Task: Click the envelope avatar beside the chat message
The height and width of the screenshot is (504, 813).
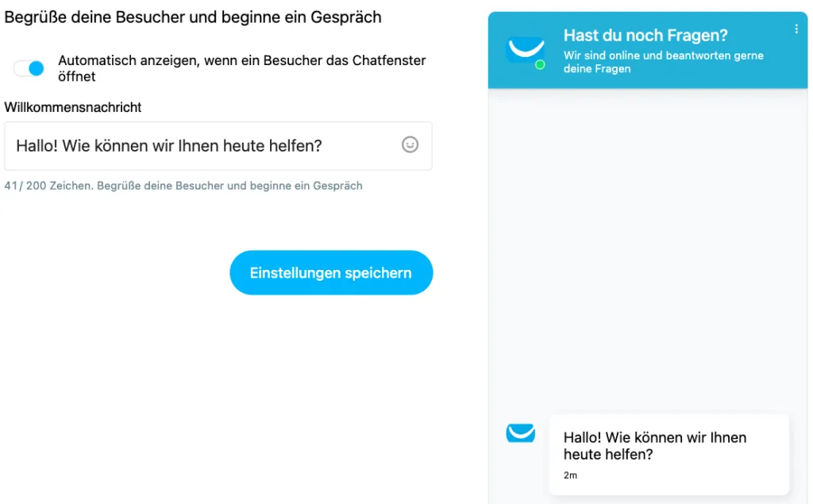Action: click(x=521, y=433)
